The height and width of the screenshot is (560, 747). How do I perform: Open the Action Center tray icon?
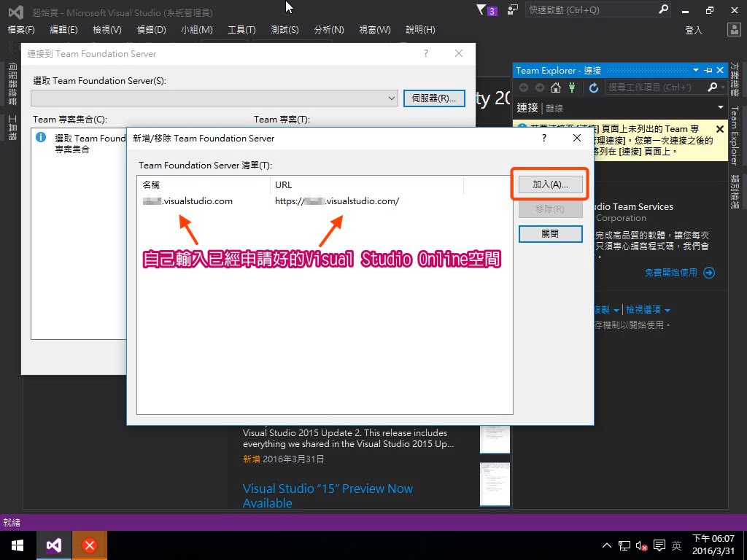(x=659, y=545)
